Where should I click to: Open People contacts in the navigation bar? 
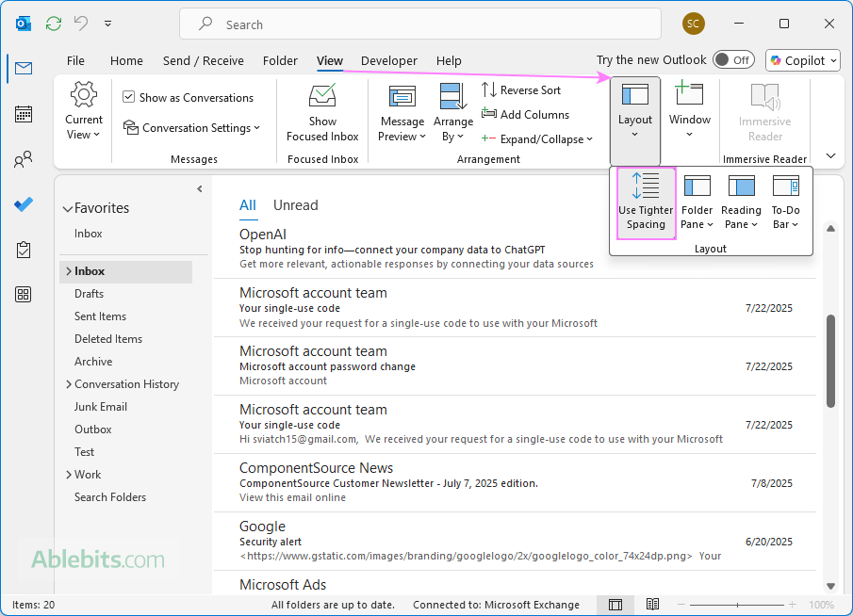(24, 159)
